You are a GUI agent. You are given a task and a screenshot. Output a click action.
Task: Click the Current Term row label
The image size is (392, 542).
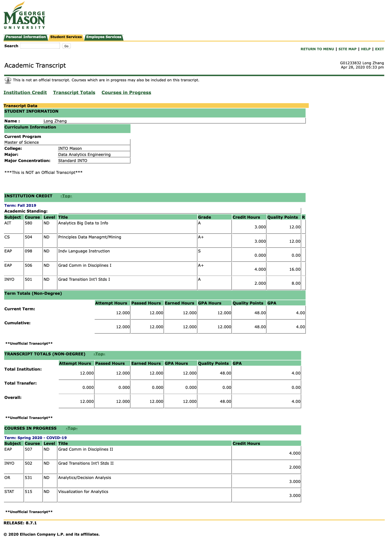(20, 309)
